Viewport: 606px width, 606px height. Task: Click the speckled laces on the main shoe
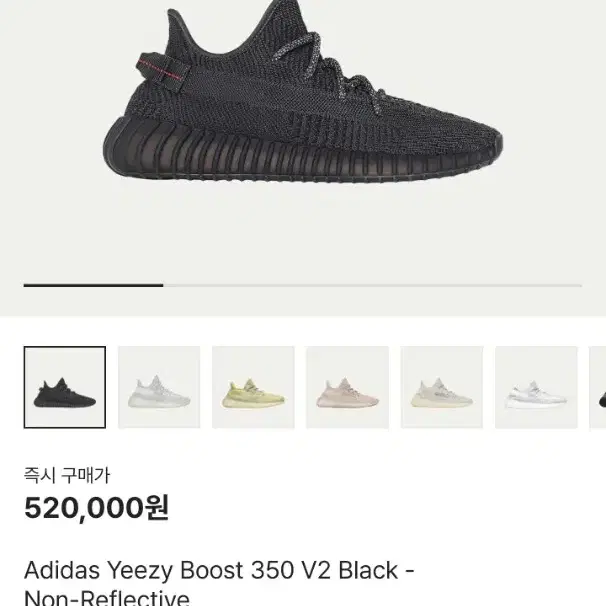point(329,70)
